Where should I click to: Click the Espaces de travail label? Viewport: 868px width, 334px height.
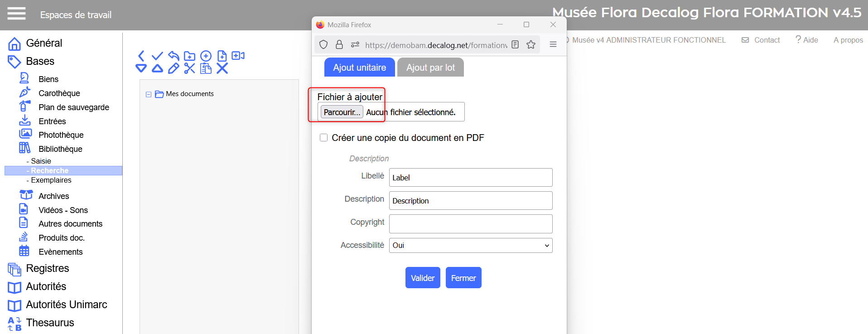(76, 15)
